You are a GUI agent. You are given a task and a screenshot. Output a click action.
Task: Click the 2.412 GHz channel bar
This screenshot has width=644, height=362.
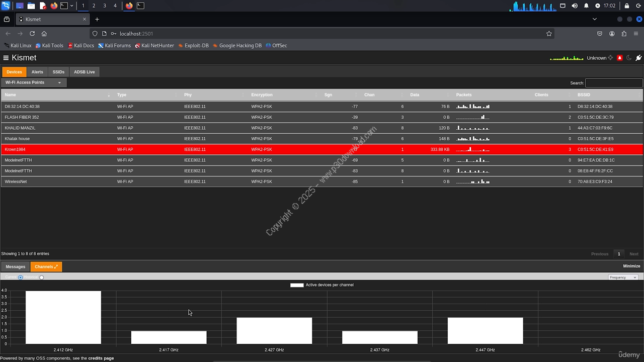tap(63, 317)
